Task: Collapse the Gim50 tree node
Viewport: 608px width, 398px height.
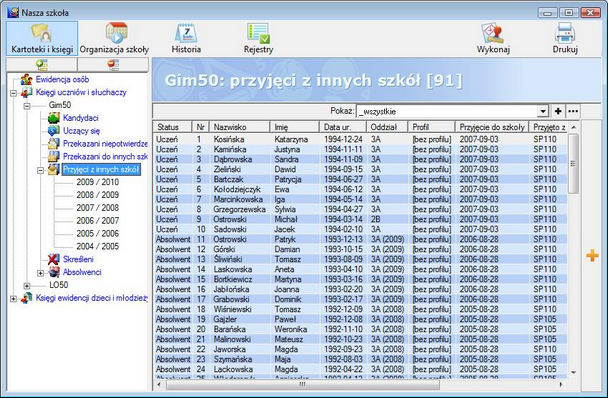Action: pyautogui.click(x=27, y=106)
